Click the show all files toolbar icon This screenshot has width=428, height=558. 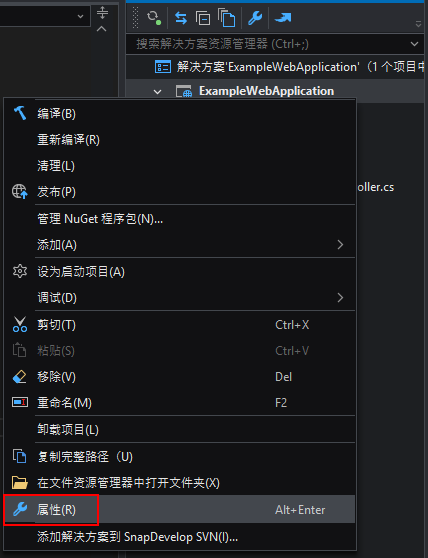(227, 17)
